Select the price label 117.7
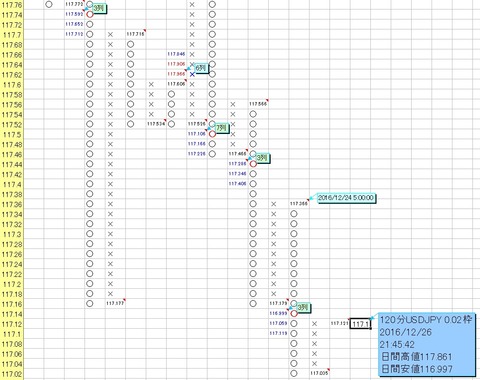Image resolution: width=480 pixels, height=380 pixels. click(x=12, y=35)
